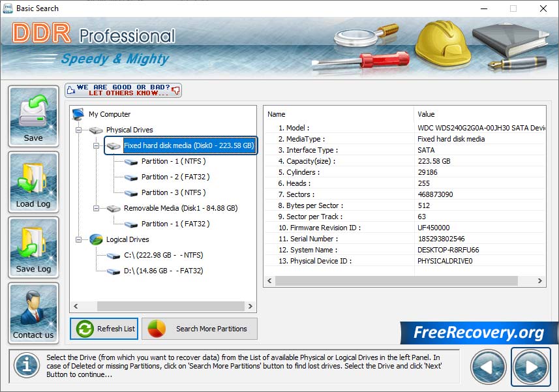This screenshot has height=392, width=559.
Task: Click right arrow of drive tree scrollbar
Action: (250, 306)
